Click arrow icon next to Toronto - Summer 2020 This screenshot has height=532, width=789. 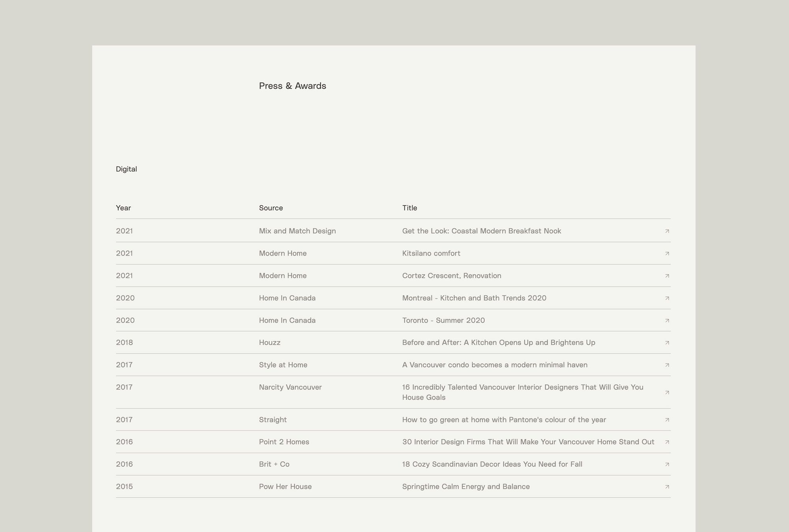click(667, 321)
